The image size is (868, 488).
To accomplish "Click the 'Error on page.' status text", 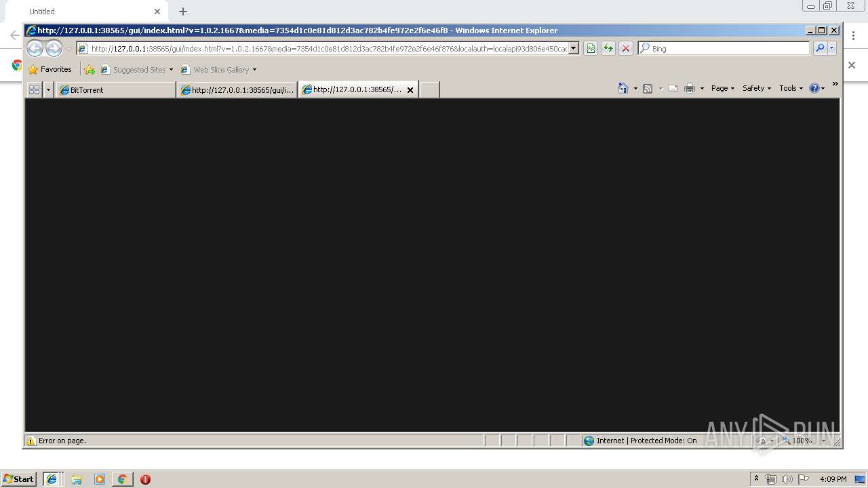I will [x=62, y=441].
